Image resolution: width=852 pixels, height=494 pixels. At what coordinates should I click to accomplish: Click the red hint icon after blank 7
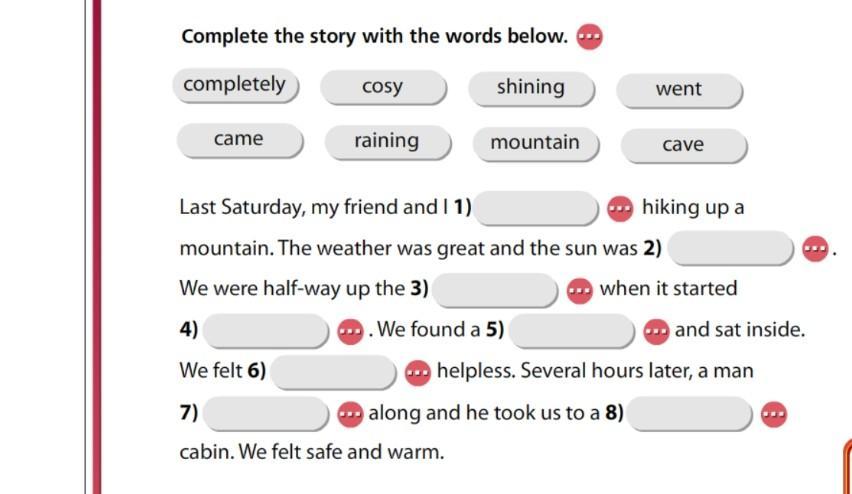[x=350, y=413]
